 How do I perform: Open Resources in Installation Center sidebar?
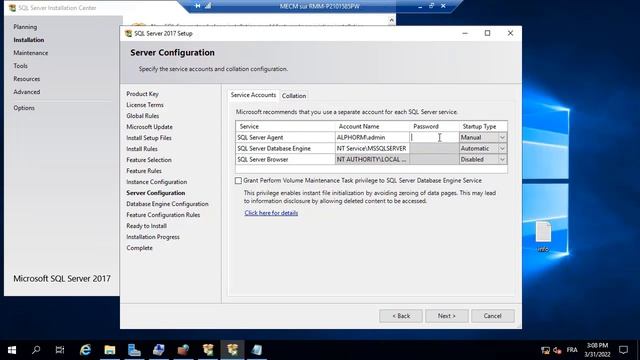click(27, 79)
